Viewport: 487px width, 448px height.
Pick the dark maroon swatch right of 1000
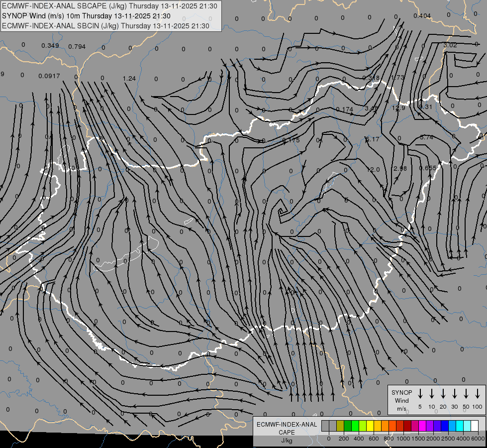(x=407, y=426)
